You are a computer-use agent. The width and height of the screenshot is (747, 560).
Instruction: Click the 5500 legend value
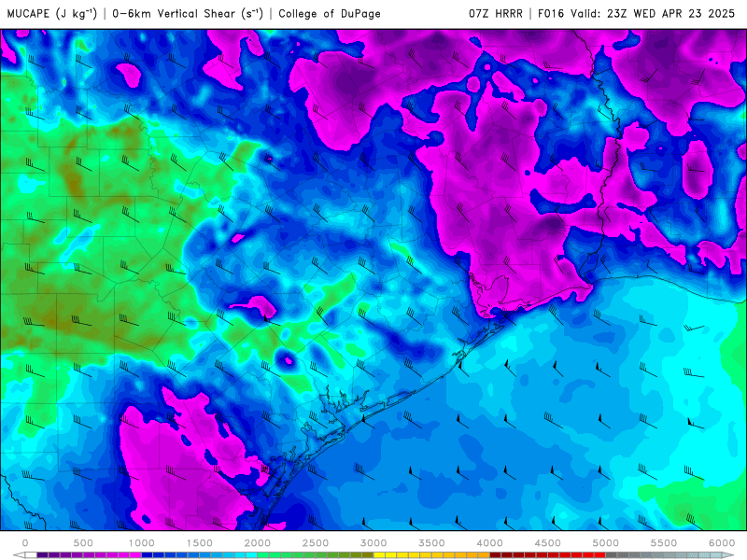[x=664, y=543]
